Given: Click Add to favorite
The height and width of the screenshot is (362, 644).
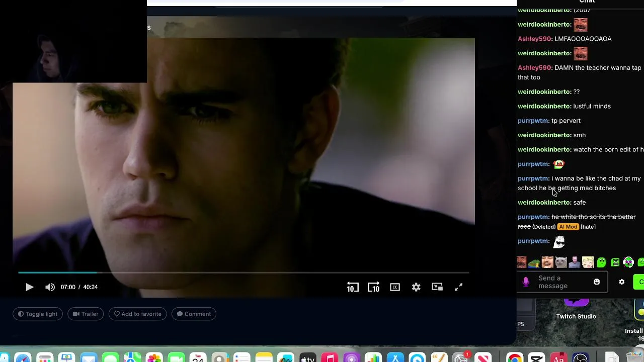Looking at the screenshot, I should pos(137,314).
